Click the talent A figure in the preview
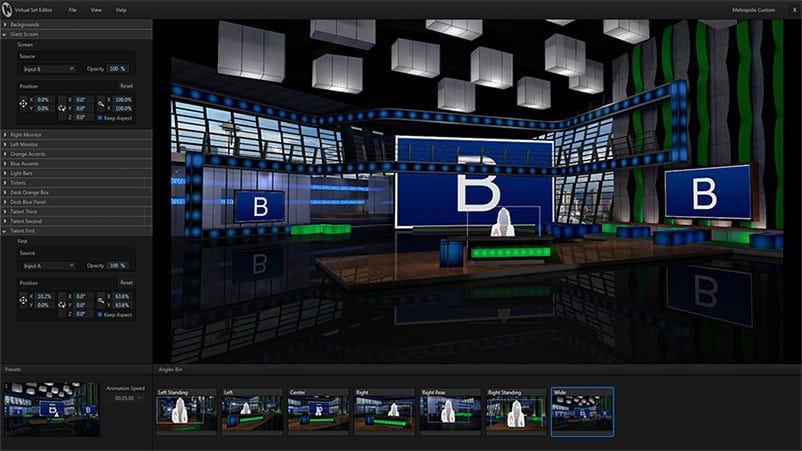The image size is (802, 451). [503, 223]
